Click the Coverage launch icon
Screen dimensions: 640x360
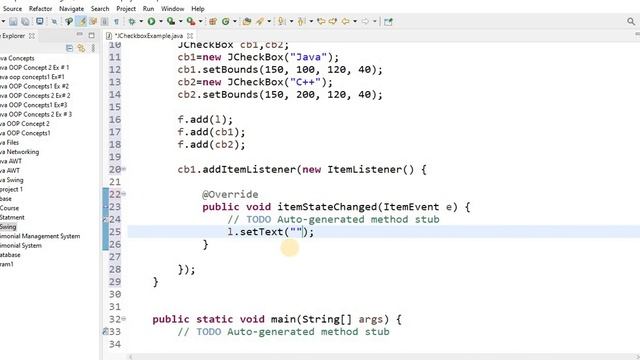point(171,22)
